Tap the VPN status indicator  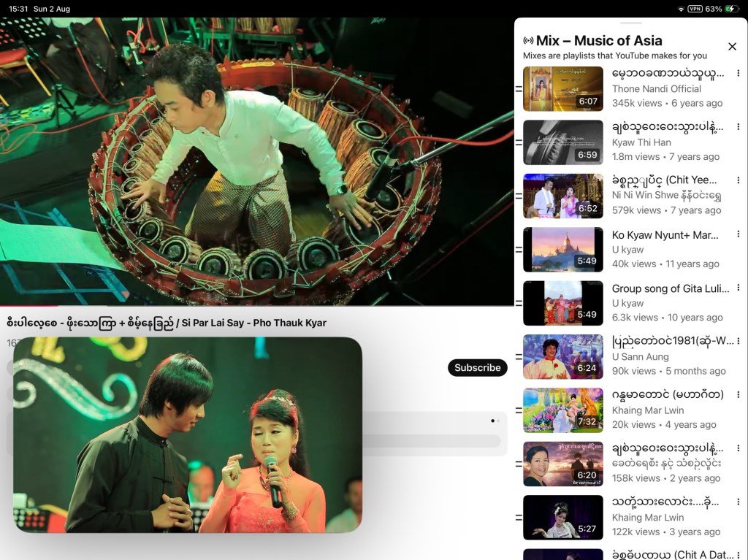coord(695,9)
